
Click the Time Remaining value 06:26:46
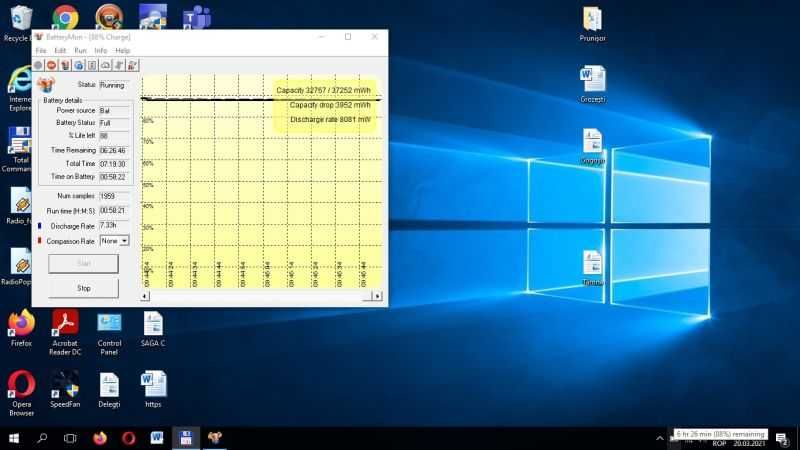(114, 151)
